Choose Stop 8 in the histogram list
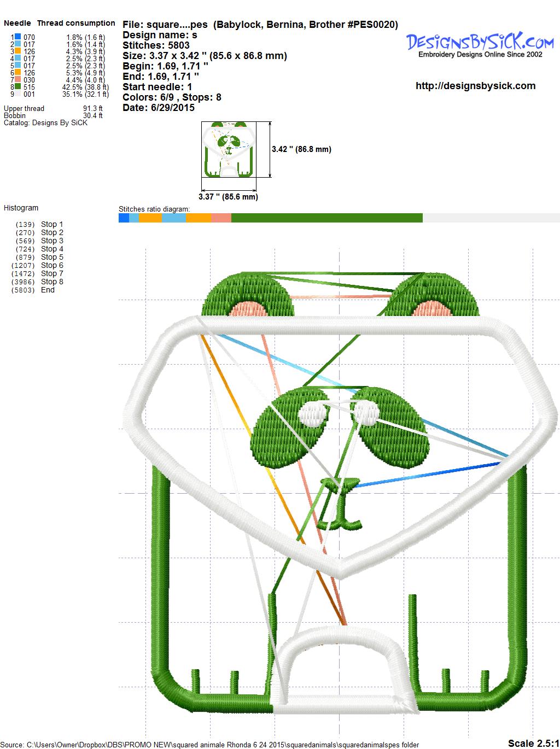Image resolution: width=560 pixels, height=749 pixels. pyautogui.click(x=52, y=282)
